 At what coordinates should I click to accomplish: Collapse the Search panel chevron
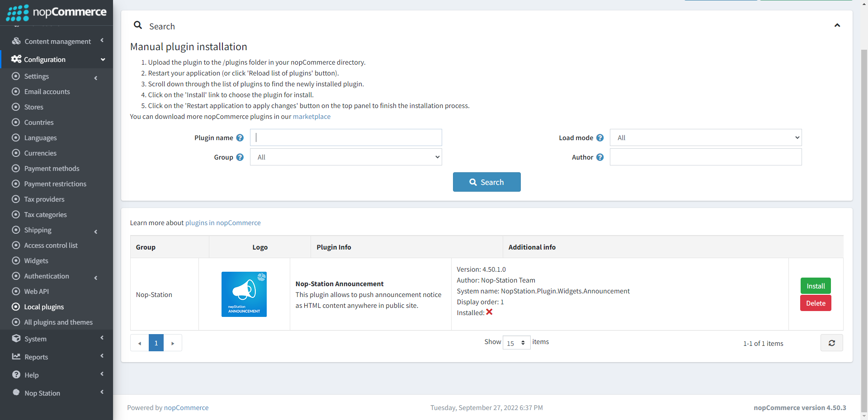(837, 25)
